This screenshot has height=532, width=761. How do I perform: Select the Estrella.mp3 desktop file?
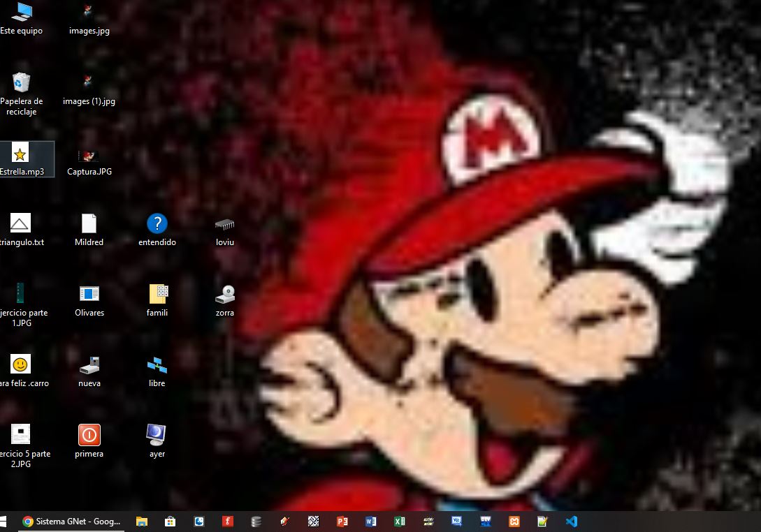[21, 154]
